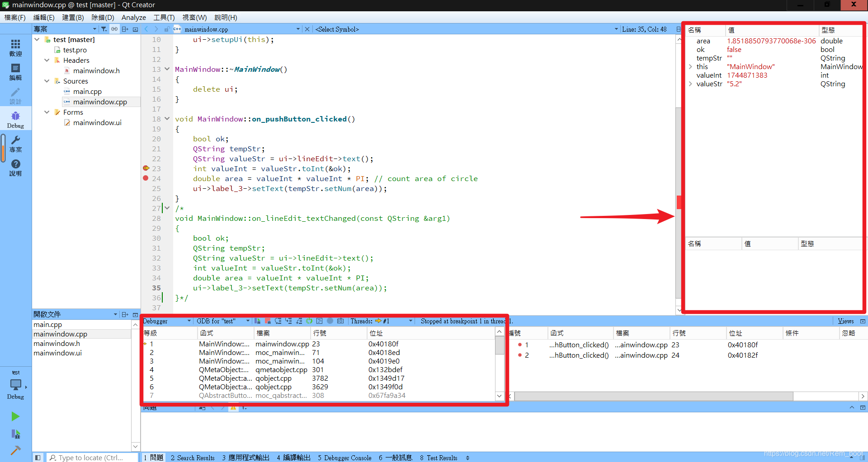Collapse the Sources folder

[47, 81]
